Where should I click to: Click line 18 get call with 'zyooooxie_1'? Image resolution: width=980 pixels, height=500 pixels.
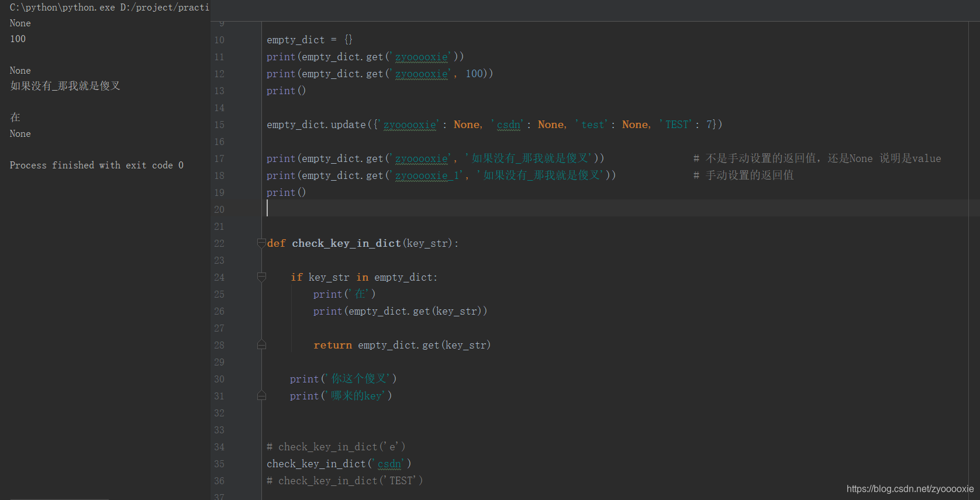[441, 175]
